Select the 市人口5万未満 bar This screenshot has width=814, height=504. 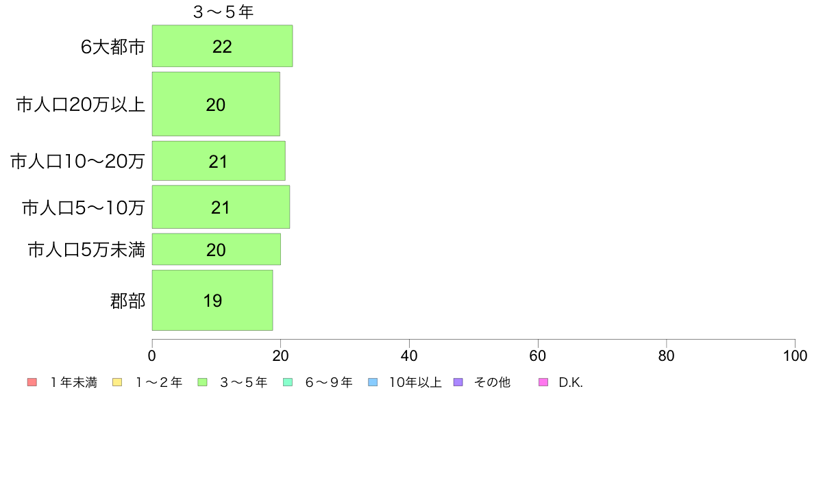tap(217, 249)
